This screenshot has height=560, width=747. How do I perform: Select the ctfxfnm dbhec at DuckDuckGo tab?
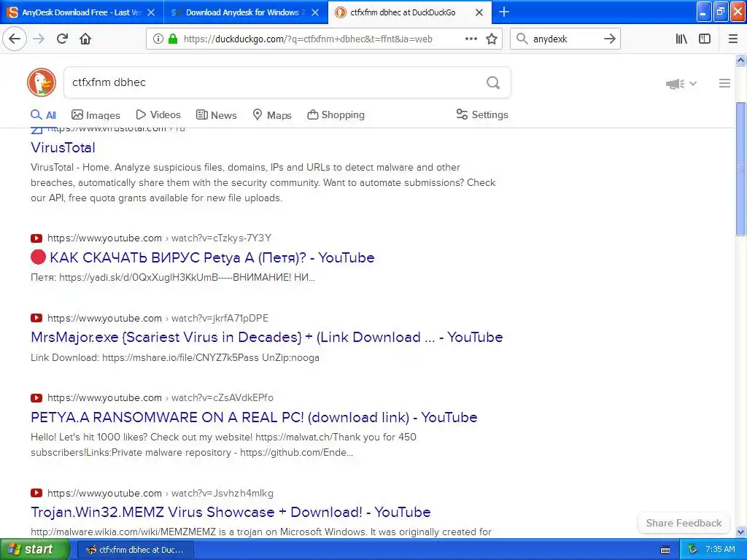410,12
